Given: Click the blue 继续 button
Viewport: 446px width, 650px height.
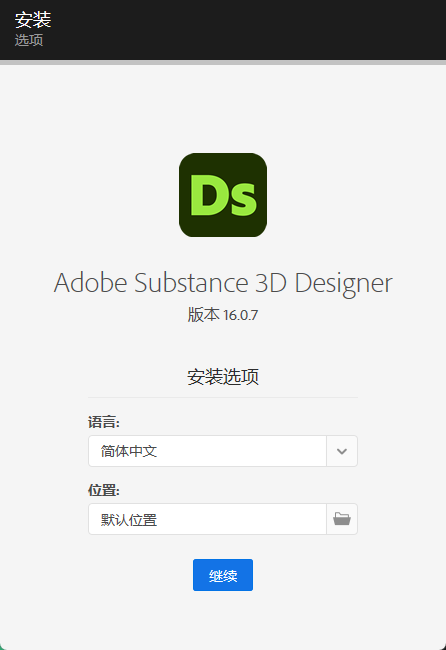Looking at the screenshot, I should [x=223, y=575].
